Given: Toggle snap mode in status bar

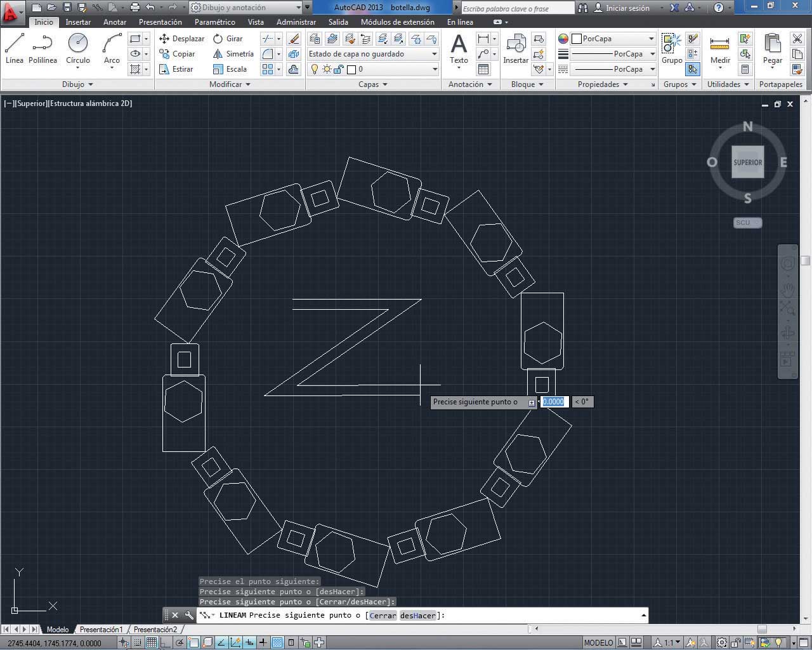Looking at the screenshot, I should click(x=138, y=642).
